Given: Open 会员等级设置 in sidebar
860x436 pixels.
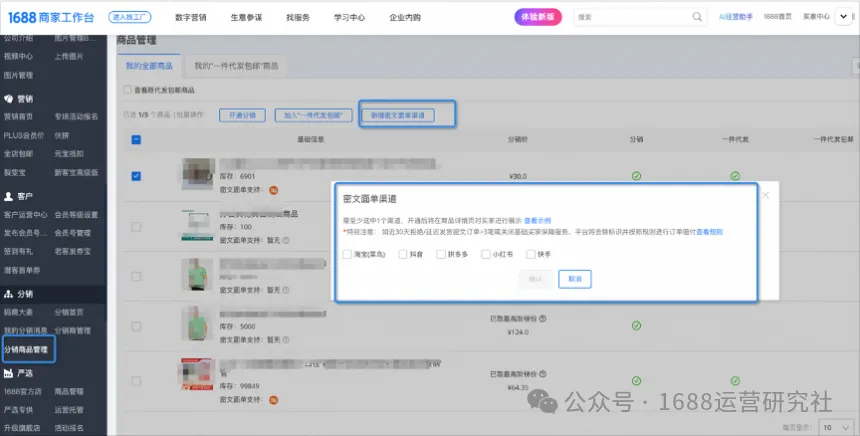Looking at the screenshot, I should [x=76, y=214].
